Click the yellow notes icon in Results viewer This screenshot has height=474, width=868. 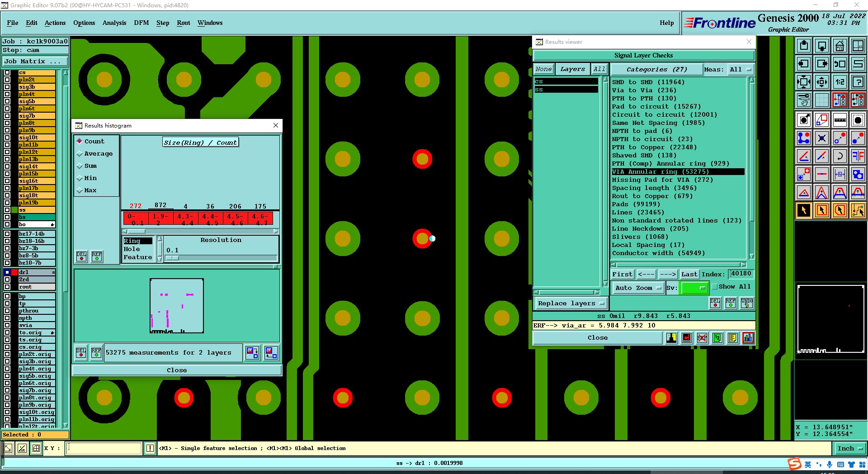[733, 338]
